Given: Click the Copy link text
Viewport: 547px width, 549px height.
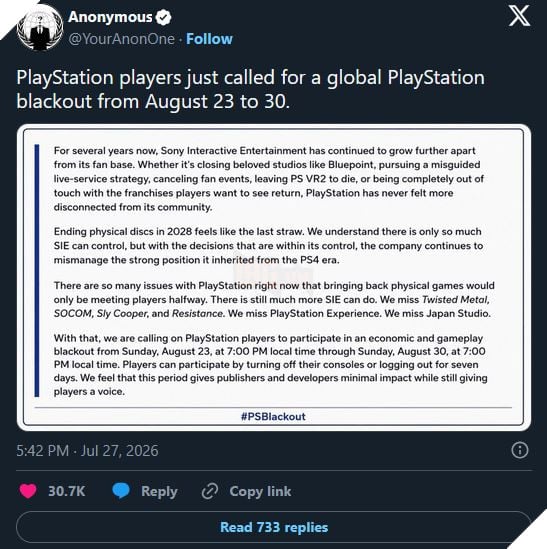Looking at the screenshot, I should [260, 491].
